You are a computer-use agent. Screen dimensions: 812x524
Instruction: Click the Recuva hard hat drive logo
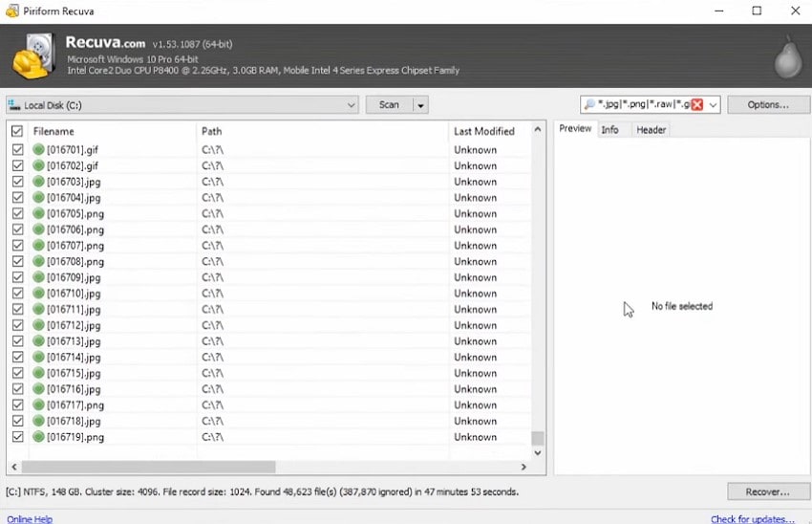pyautogui.click(x=33, y=56)
